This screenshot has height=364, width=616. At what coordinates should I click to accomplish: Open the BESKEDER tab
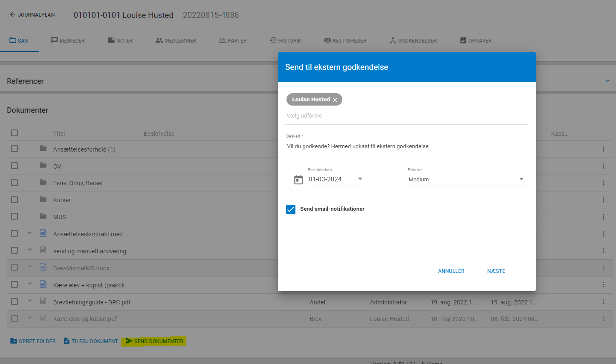68,40
